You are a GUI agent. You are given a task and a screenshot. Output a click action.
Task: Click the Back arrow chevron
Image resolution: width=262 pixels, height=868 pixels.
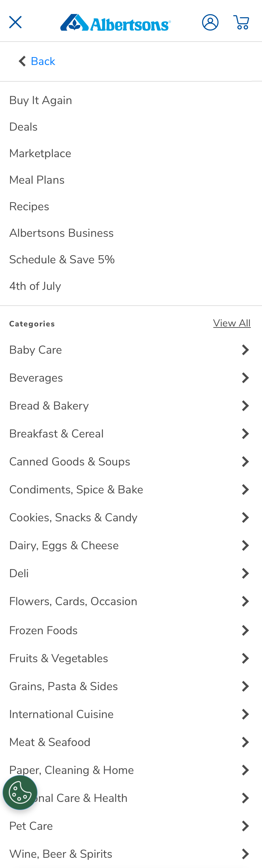point(21,61)
